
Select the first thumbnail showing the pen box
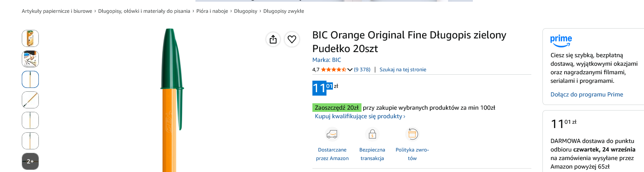point(30,38)
